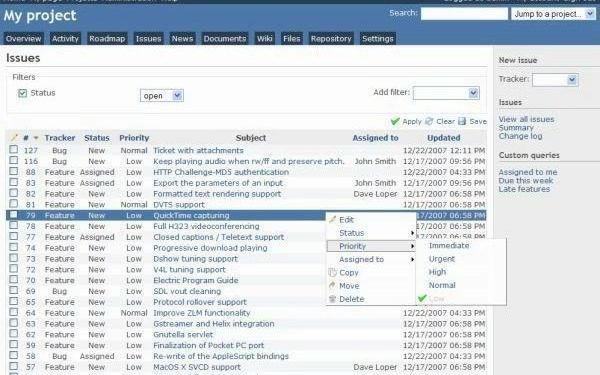Click the green Apply checkmark icon
The height and width of the screenshot is (375, 600).
pos(395,121)
